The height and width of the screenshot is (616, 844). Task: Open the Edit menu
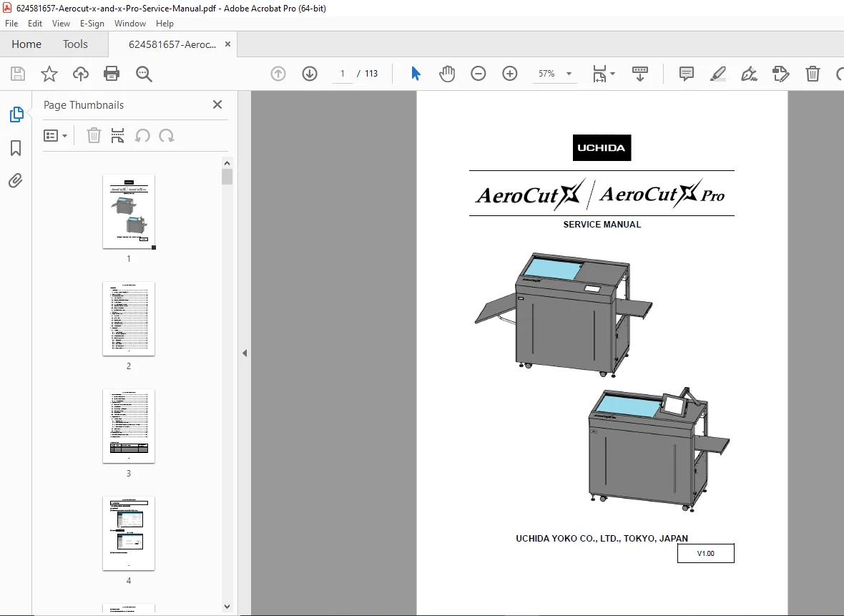tap(35, 23)
